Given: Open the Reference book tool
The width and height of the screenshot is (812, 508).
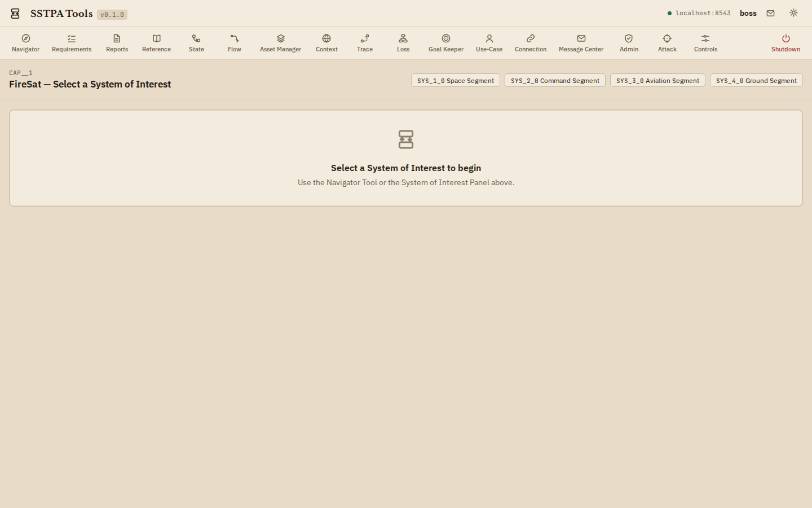Looking at the screenshot, I should pyautogui.click(x=157, y=43).
